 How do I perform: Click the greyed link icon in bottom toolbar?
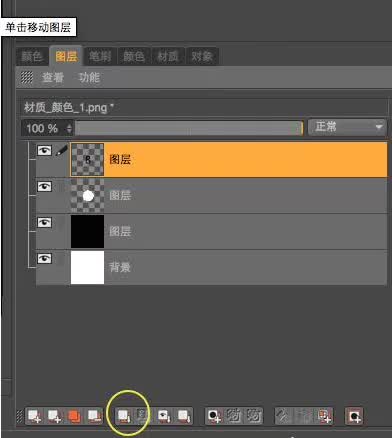tap(283, 416)
